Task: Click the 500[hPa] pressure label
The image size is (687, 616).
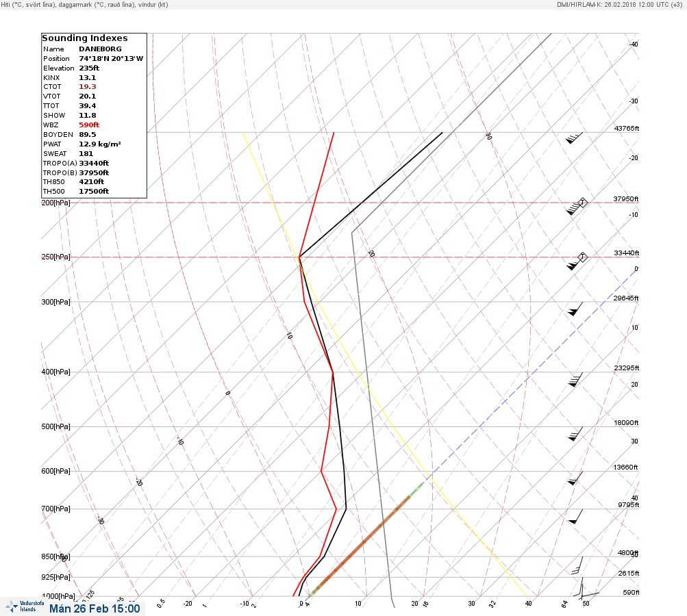Action: [55, 426]
